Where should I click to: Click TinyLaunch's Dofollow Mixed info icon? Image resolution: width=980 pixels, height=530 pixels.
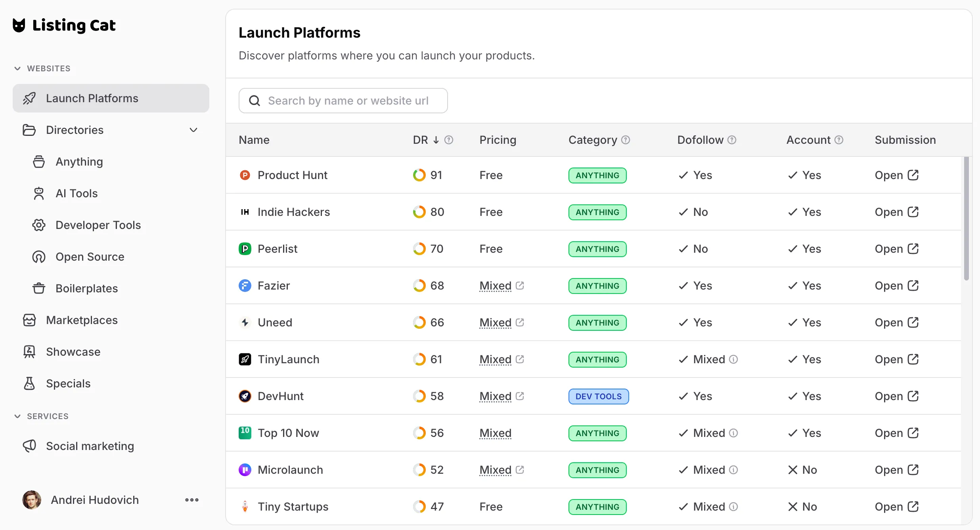(x=734, y=359)
